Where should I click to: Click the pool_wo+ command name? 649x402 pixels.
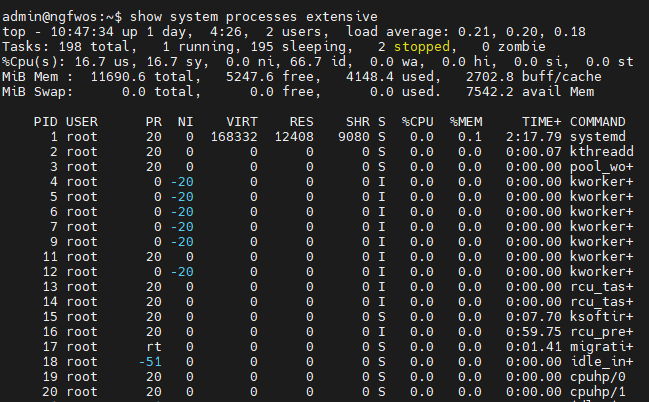(602, 165)
